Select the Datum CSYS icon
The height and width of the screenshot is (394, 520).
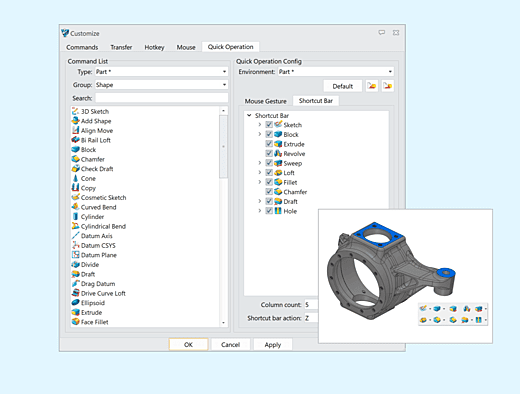(x=76, y=245)
